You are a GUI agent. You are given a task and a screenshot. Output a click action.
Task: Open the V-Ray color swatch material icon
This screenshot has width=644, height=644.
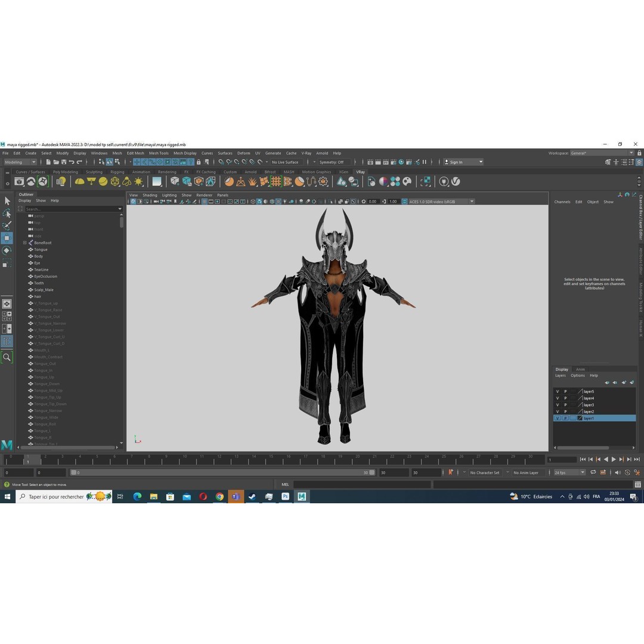(x=383, y=181)
